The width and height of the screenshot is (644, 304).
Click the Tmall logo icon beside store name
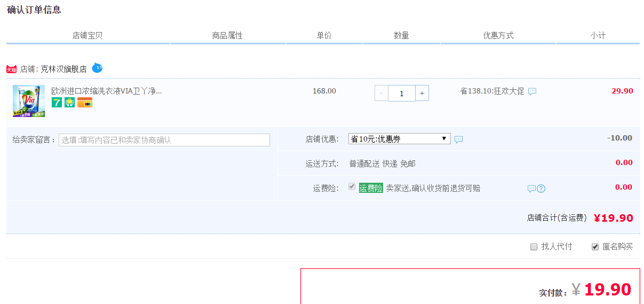click(12, 69)
